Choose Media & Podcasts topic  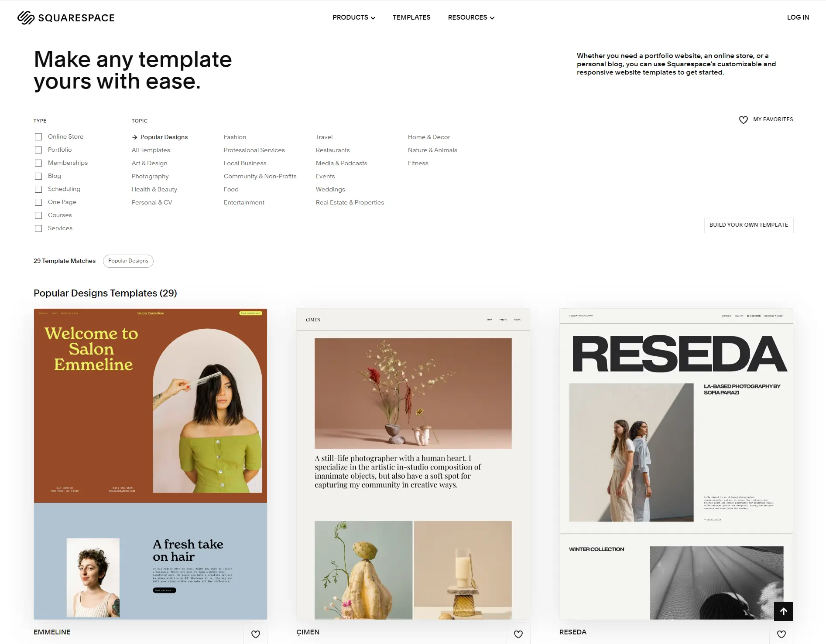pyautogui.click(x=342, y=163)
